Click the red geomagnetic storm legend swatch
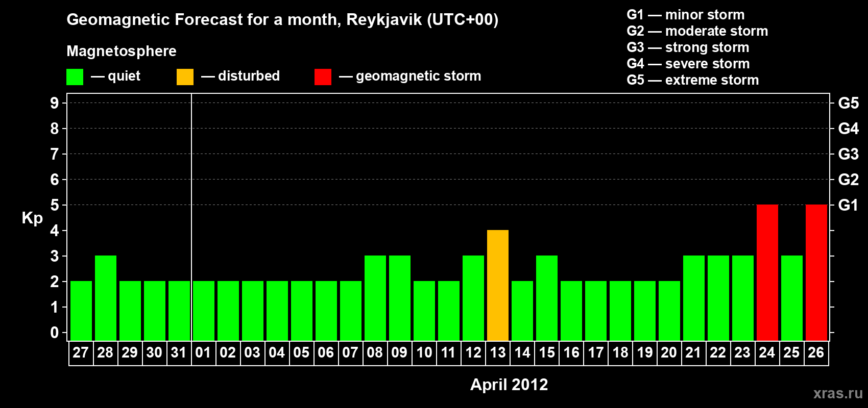 click(323, 77)
